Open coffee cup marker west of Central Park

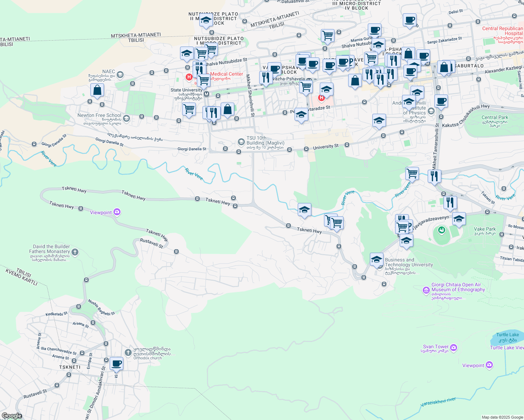tap(441, 102)
